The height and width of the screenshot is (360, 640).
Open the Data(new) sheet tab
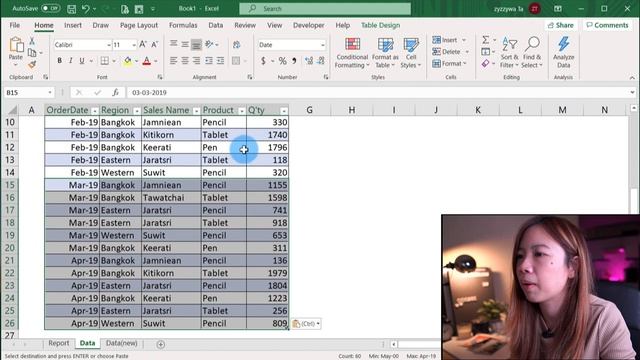pos(122,343)
